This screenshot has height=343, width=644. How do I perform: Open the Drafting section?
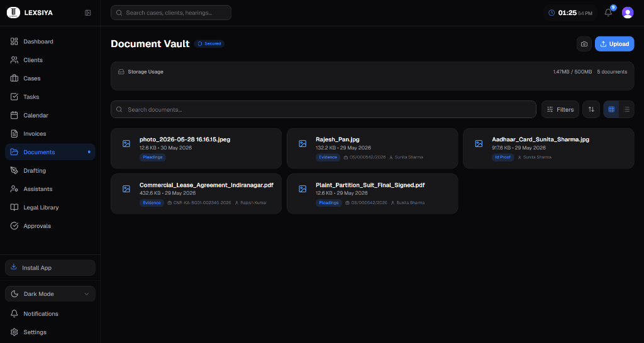[x=50, y=171]
